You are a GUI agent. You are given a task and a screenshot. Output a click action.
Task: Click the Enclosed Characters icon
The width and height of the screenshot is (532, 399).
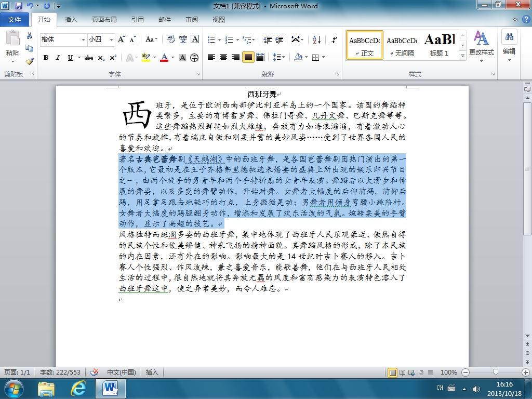[194, 58]
